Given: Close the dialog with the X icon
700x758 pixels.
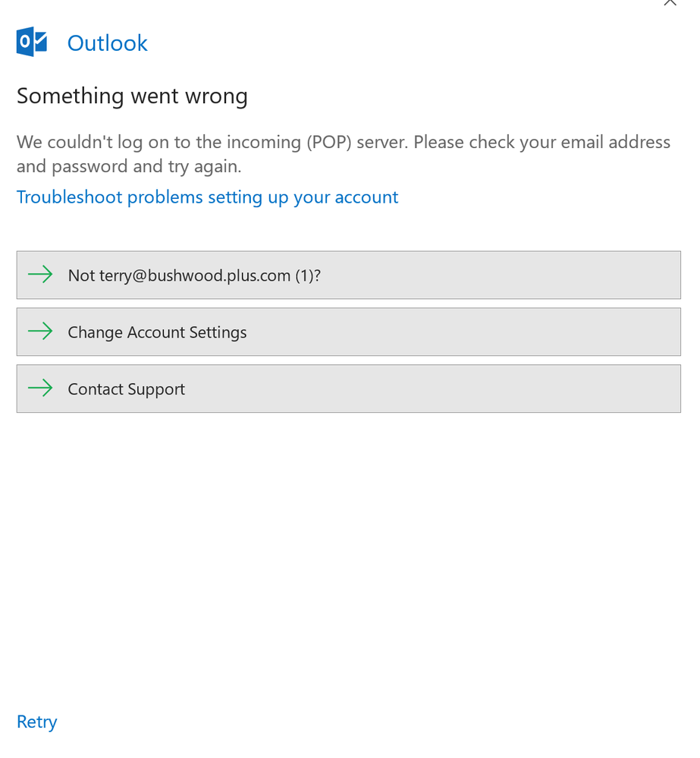Looking at the screenshot, I should [x=670, y=3].
